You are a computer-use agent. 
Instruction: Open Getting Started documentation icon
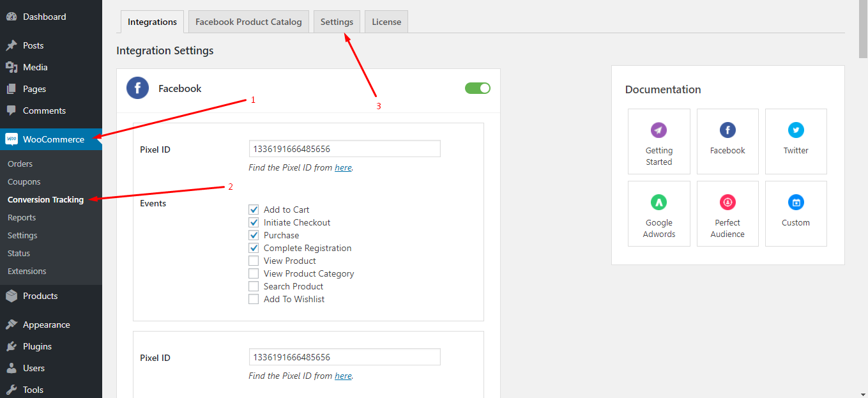tap(659, 130)
